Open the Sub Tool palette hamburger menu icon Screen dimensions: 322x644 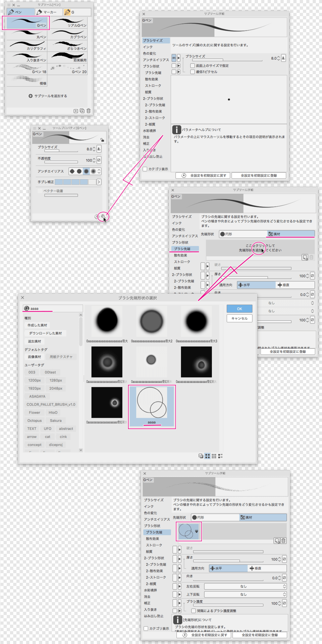coord(9,5)
